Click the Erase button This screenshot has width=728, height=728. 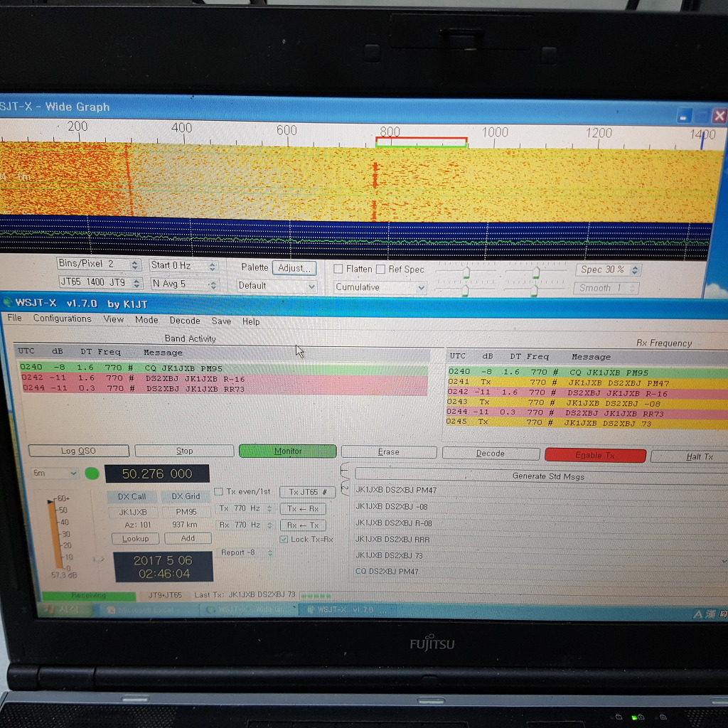coord(389,451)
